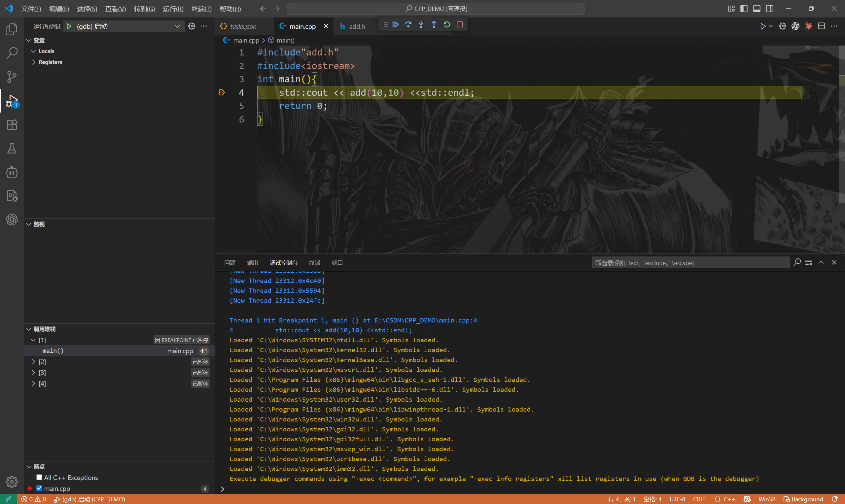Screen dimensions: 845x504
Task: Open the 运行(R) menu
Action: [173, 9]
